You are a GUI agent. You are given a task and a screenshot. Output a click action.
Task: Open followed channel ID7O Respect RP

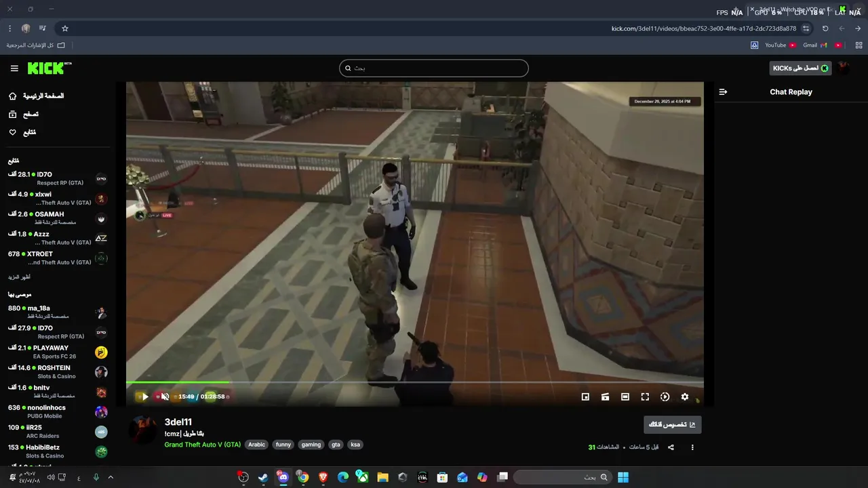pyautogui.click(x=58, y=178)
